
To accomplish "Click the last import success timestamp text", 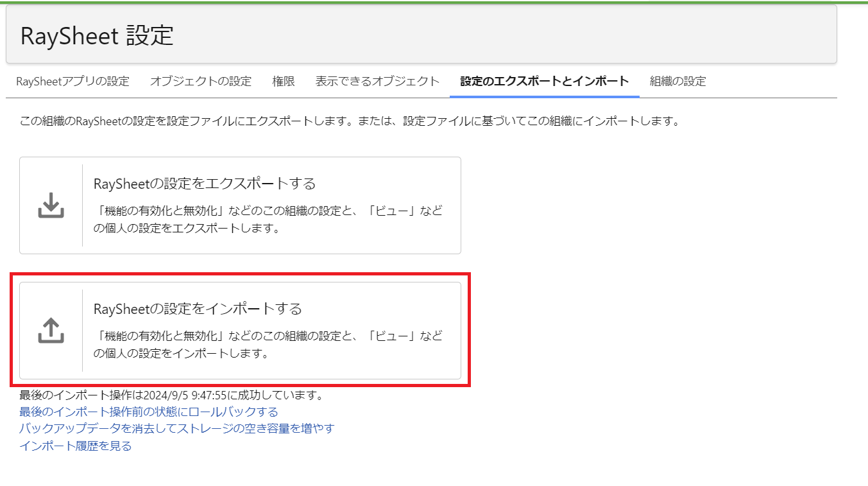I will pos(172,395).
